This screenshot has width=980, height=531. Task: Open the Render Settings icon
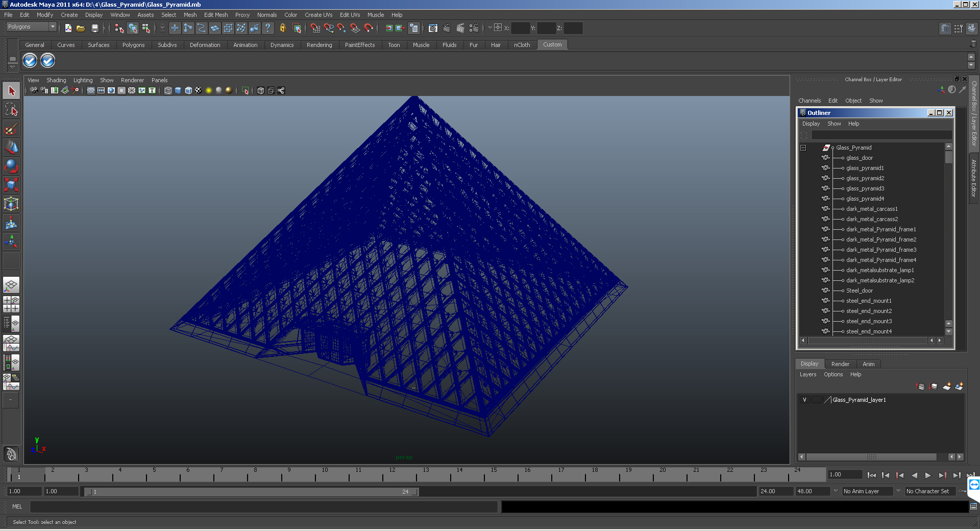tap(474, 28)
